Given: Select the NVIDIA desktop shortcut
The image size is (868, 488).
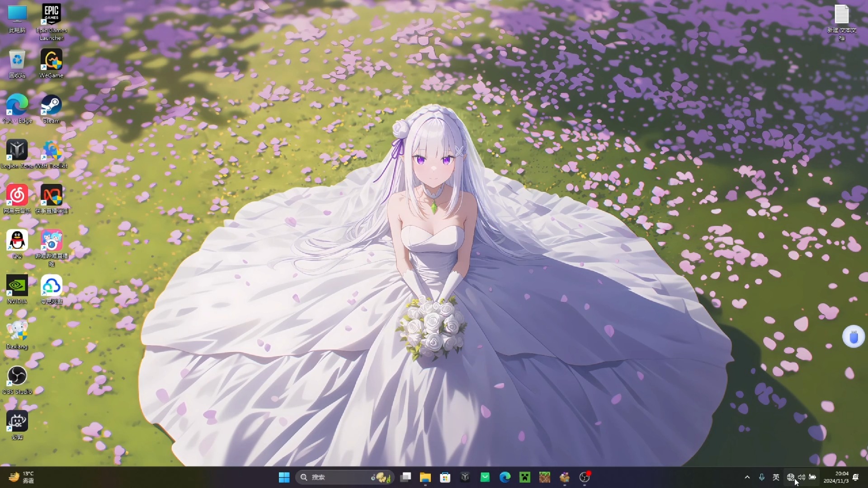Looking at the screenshot, I should [17, 290].
